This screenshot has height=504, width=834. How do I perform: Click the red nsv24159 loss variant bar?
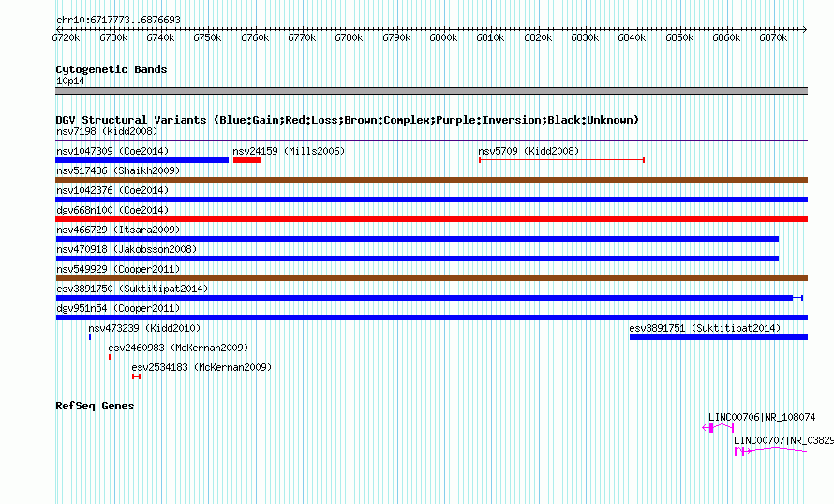click(x=246, y=160)
